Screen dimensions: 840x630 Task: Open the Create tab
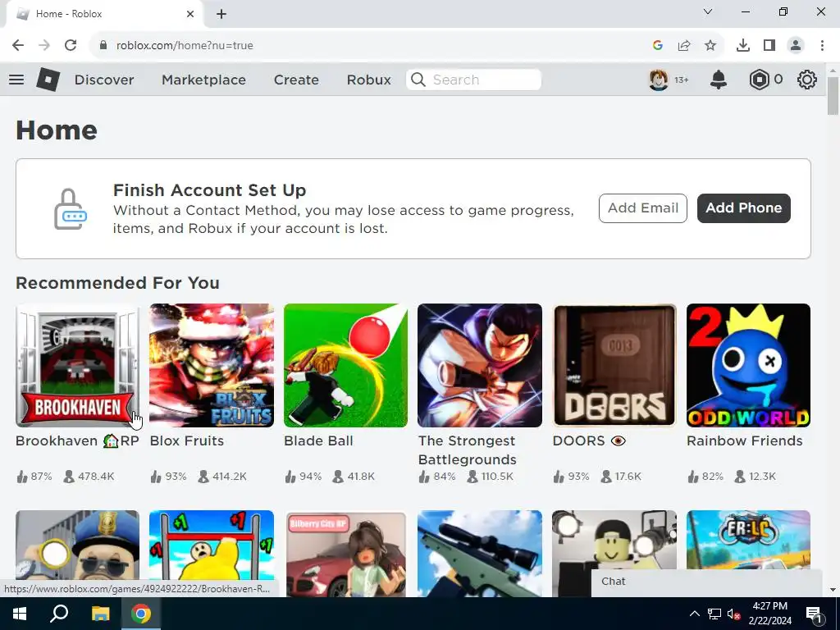coord(296,80)
